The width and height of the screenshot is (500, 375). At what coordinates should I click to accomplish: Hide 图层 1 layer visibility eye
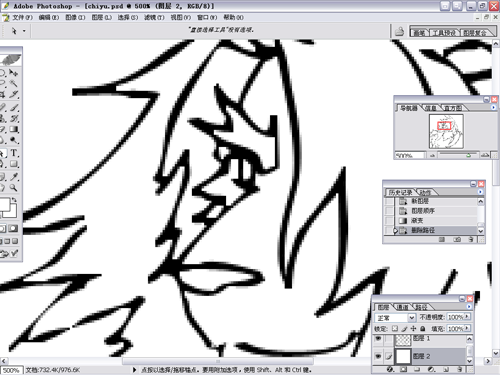[x=378, y=339]
